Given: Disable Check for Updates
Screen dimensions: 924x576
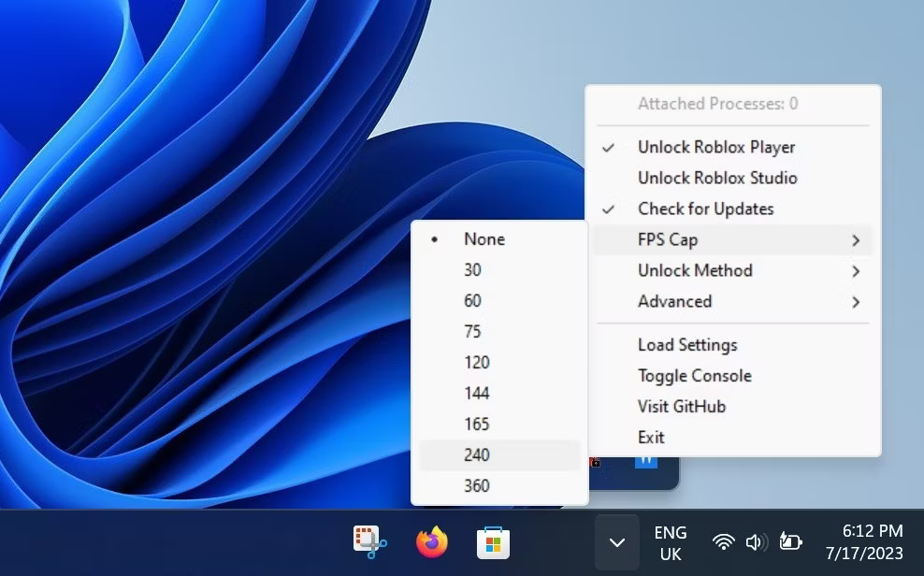Looking at the screenshot, I should tap(705, 209).
